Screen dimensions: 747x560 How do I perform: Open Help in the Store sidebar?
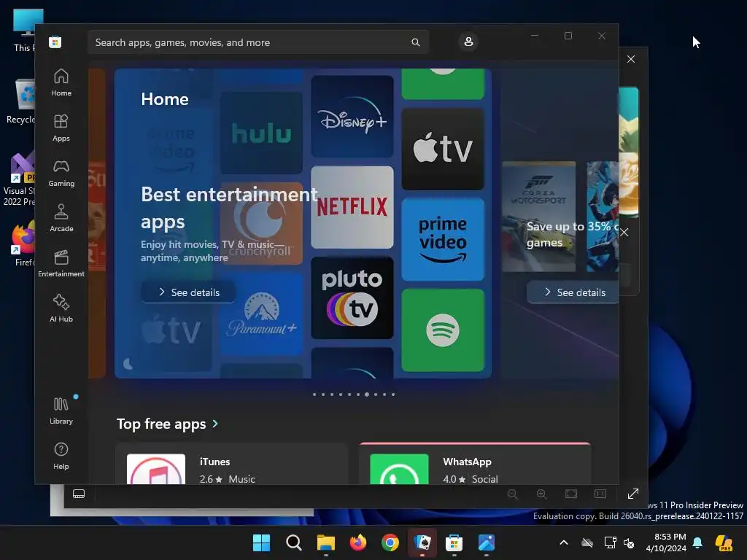click(61, 456)
